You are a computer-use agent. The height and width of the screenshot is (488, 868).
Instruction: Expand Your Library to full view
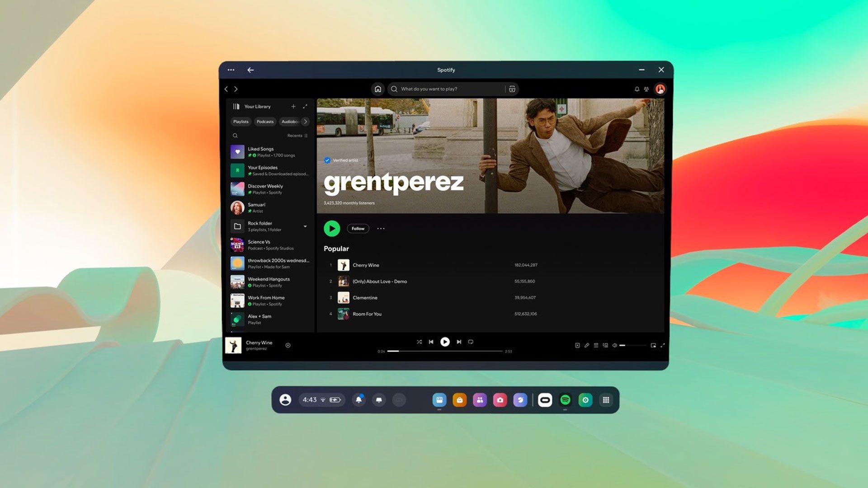click(x=305, y=107)
